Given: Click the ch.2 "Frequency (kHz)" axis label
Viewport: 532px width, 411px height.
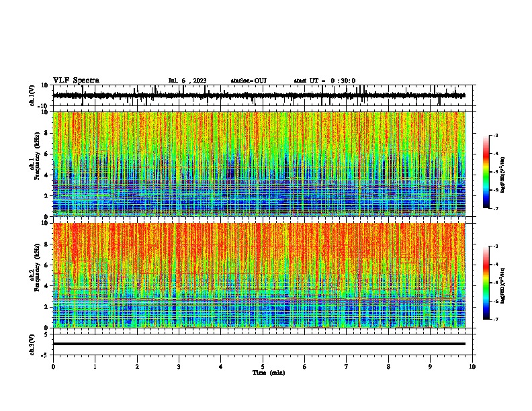Looking at the screenshot, I should [x=37, y=267].
